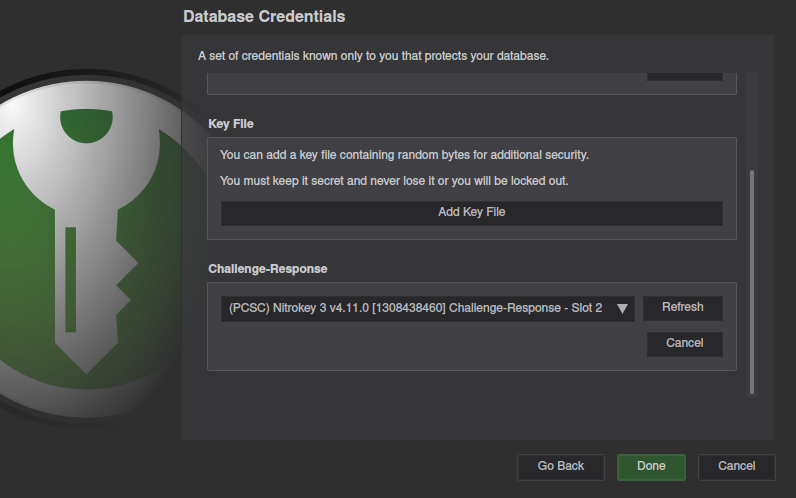Finish the wizard with Done
The image size is (796, 498).
click(x=651, y=467)
